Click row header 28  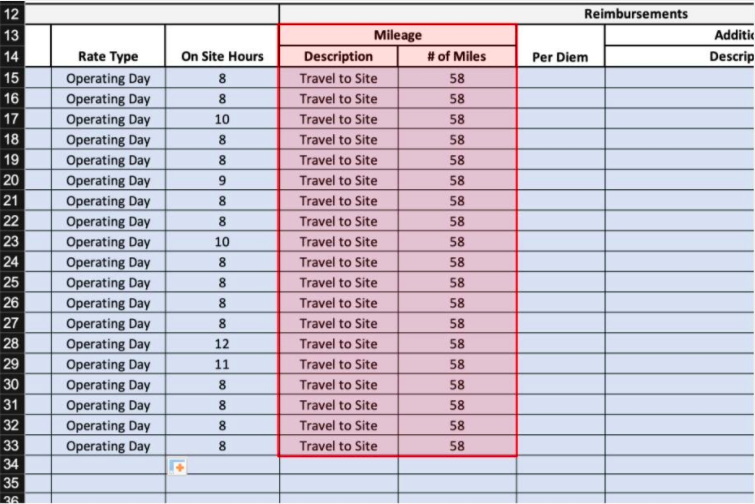[x=12, y=343]
